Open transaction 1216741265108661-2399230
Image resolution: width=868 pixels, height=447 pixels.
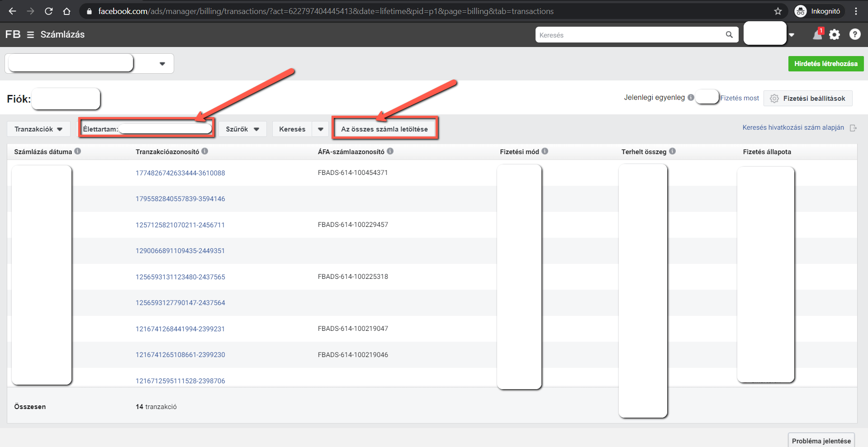(180, 355)
